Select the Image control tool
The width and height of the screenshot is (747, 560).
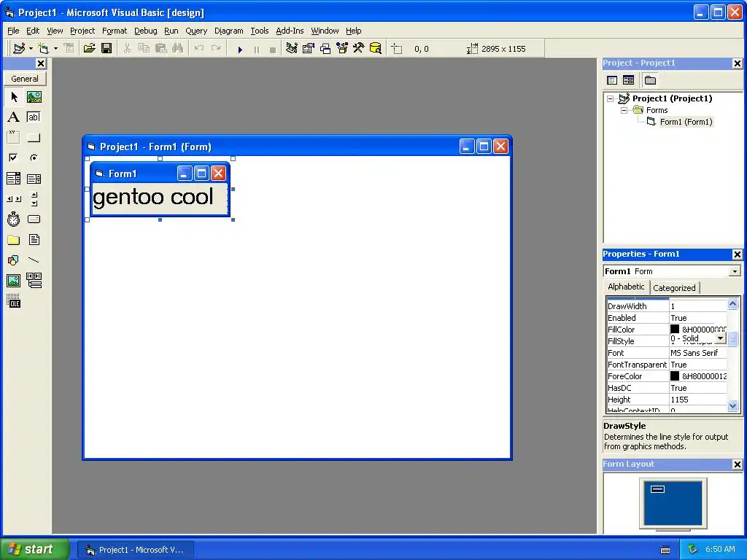tap(14, 281)
